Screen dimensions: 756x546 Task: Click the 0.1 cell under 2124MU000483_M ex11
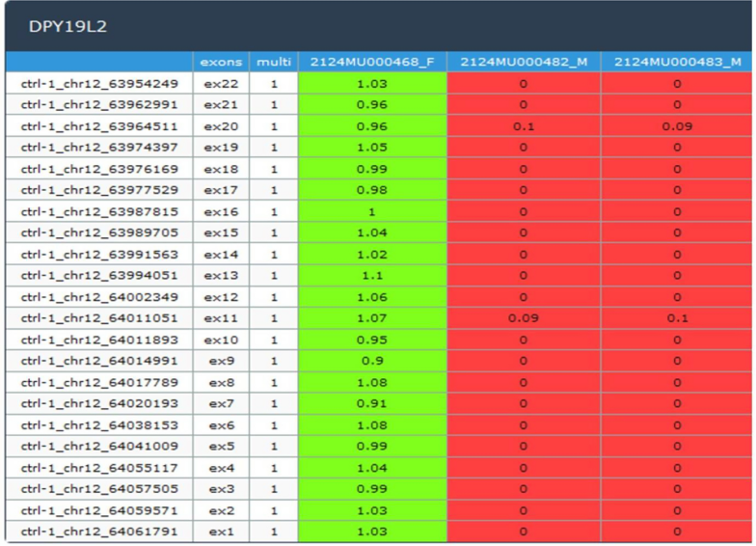677,318
